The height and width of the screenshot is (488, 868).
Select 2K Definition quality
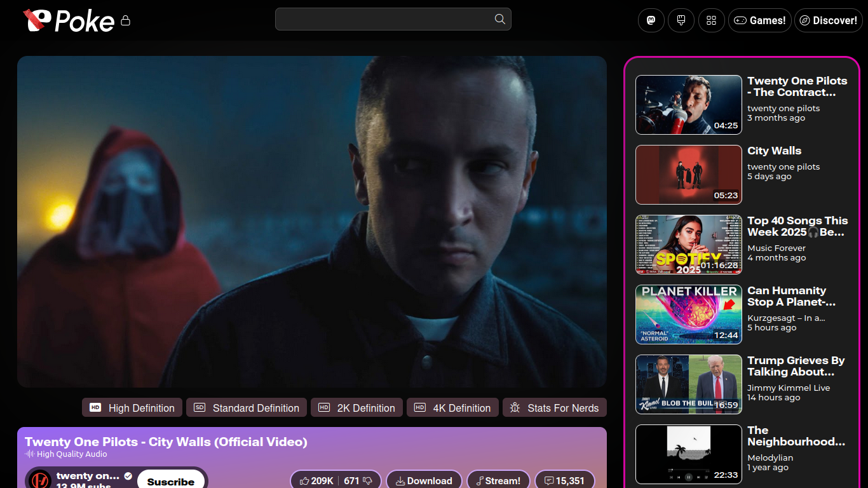click(356, 408)
